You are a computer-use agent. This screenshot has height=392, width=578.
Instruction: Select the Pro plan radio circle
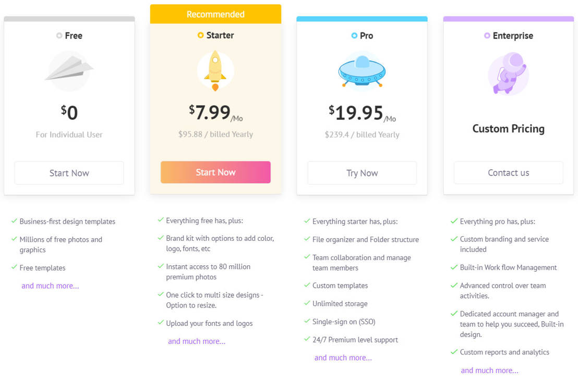355,36
